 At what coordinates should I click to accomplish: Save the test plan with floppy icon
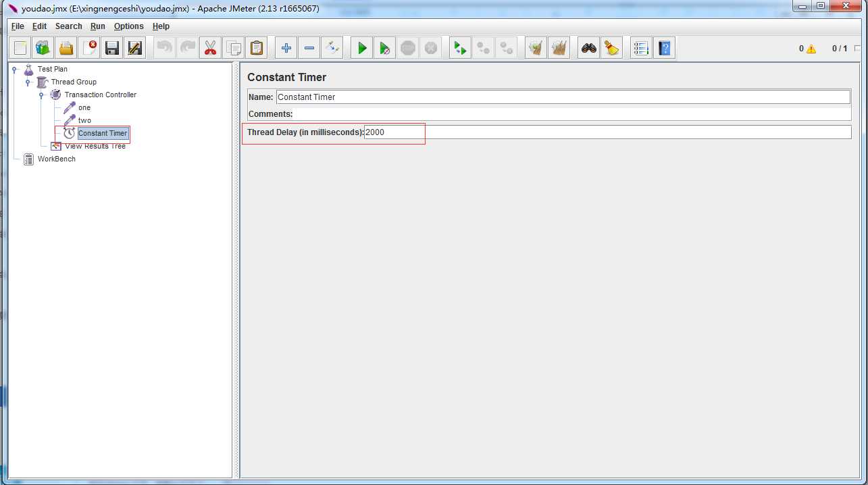point(112,48)
